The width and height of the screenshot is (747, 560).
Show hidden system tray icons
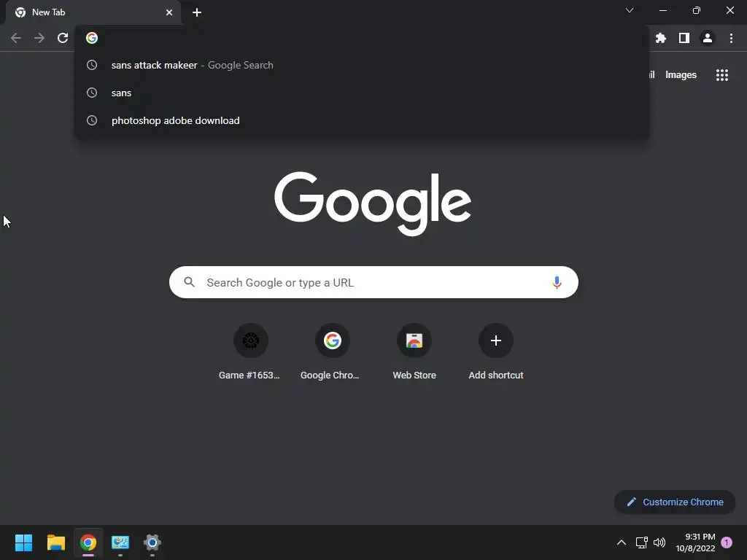[622, 542]
